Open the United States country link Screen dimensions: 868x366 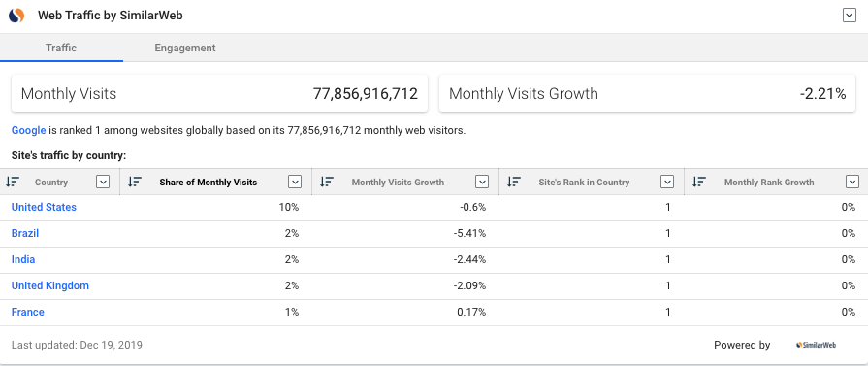44,207
